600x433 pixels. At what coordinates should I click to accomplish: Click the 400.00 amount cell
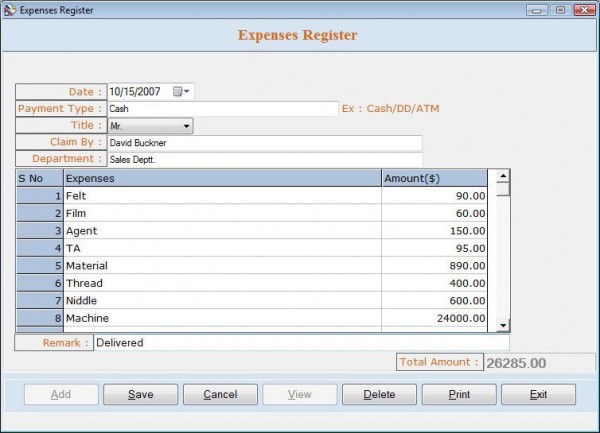click(x=435, y=283)
